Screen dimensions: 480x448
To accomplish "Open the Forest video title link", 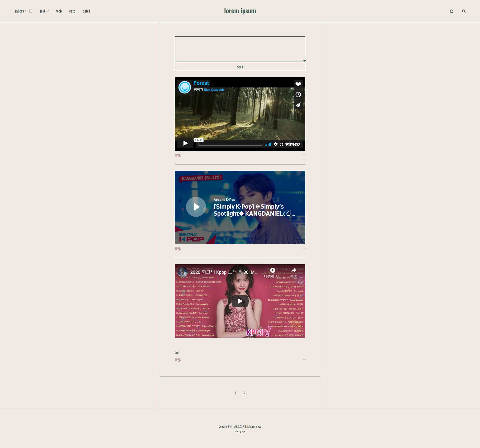I will (201, 83).
